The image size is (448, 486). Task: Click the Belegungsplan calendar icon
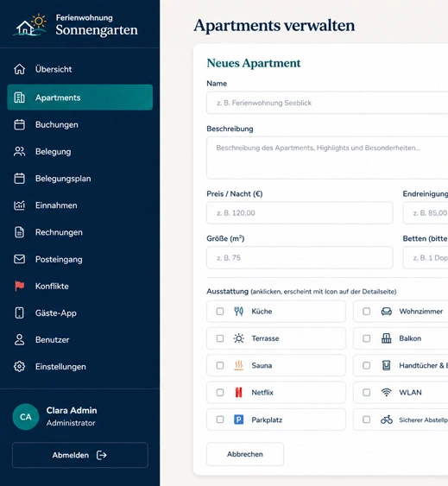[19, 179]
